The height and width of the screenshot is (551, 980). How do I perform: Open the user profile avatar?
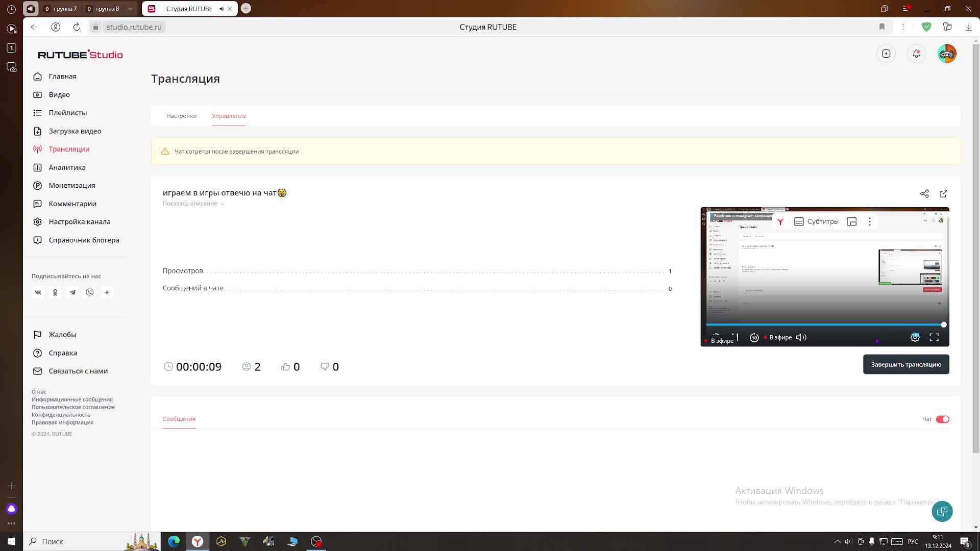coord(947,54)
